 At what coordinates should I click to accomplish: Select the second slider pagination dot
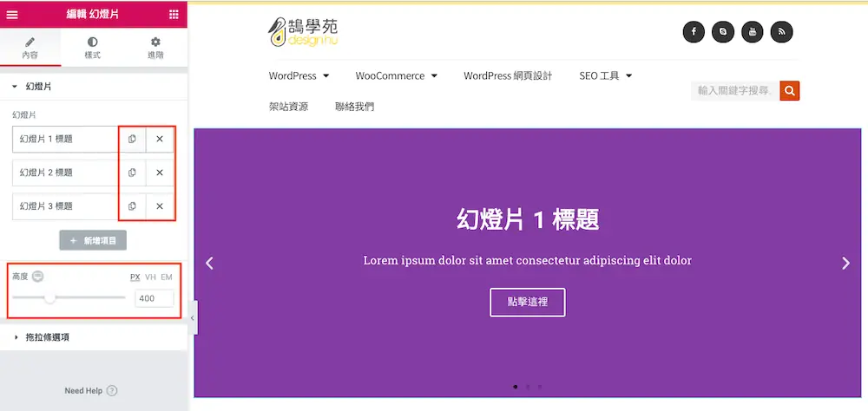click(528, 387)
